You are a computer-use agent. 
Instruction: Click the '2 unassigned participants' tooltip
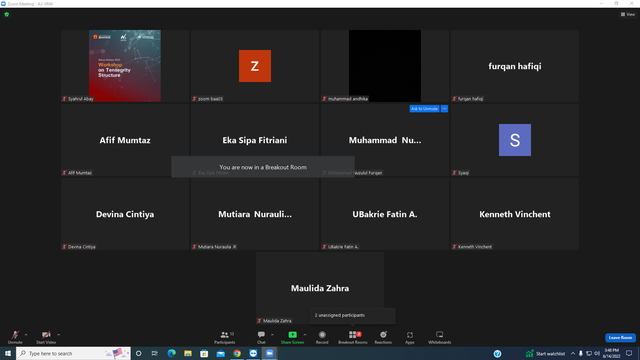pos(353,315)
